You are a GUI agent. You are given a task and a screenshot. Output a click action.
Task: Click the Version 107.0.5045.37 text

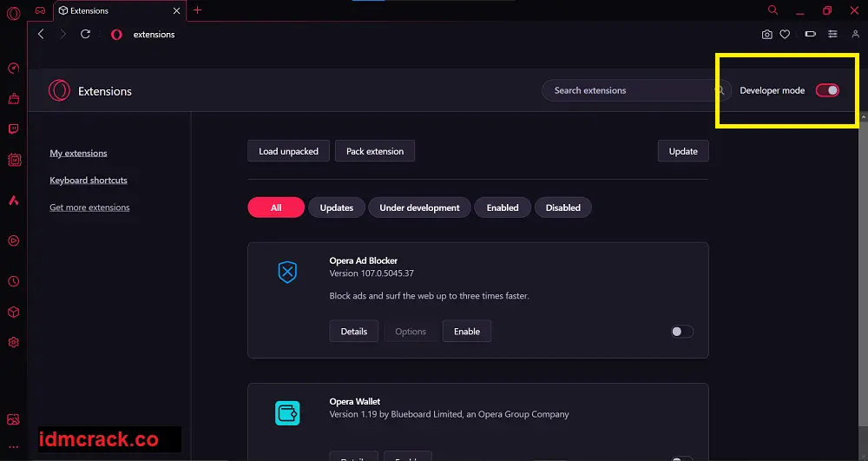coord(372,273)
